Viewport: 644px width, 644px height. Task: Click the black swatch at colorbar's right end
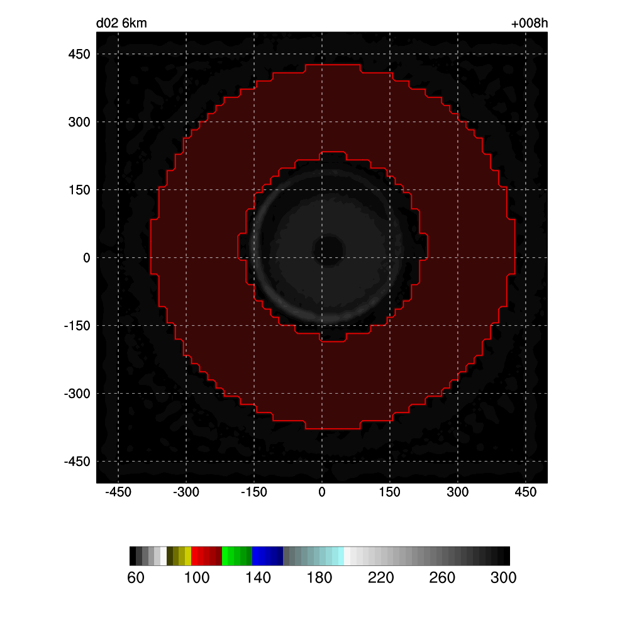pyautogui.click(x=506, y=556)
